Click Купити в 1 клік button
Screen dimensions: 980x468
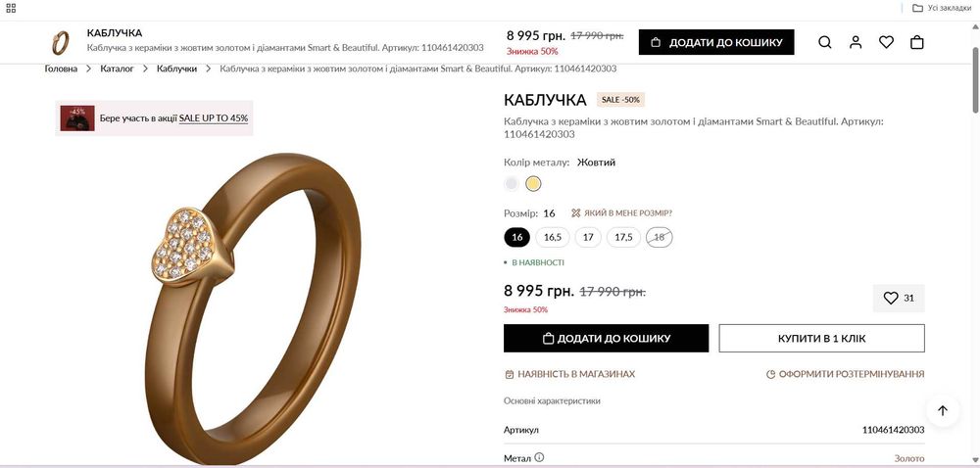pos(821,338)
